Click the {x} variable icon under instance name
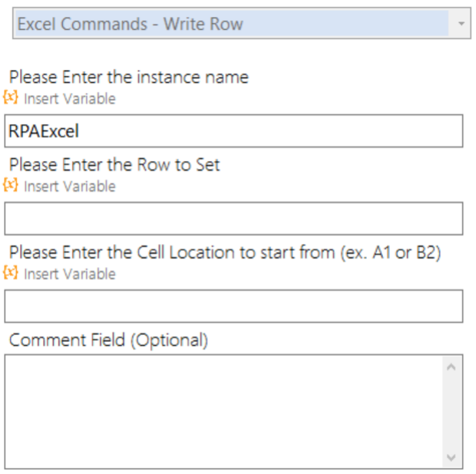The width and height of the screenshot is (476, 474). 11,97
